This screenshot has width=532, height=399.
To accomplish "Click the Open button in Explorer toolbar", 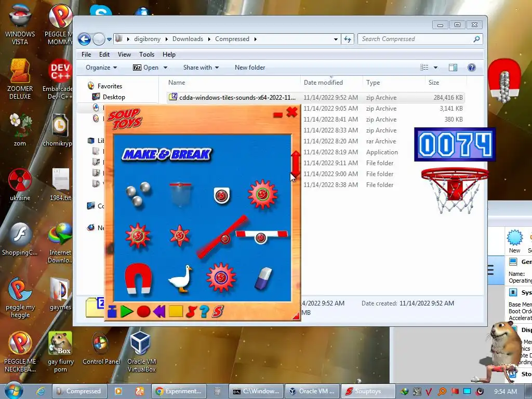I will [x=146, y=68].
